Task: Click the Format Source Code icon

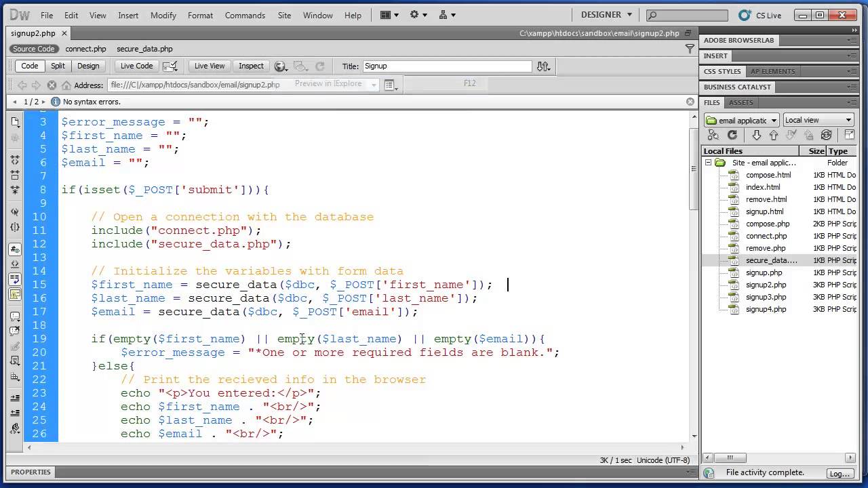Action: (15, 429)
